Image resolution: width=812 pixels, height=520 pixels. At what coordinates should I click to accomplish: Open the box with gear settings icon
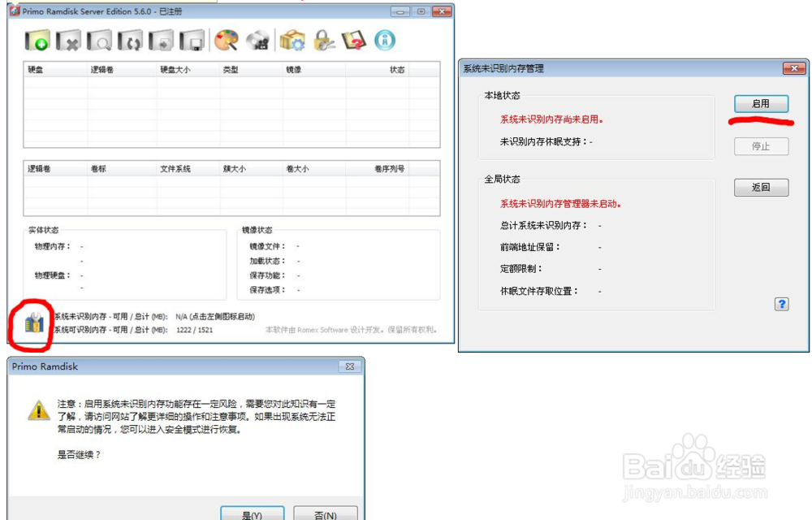[x=292, y=41]
